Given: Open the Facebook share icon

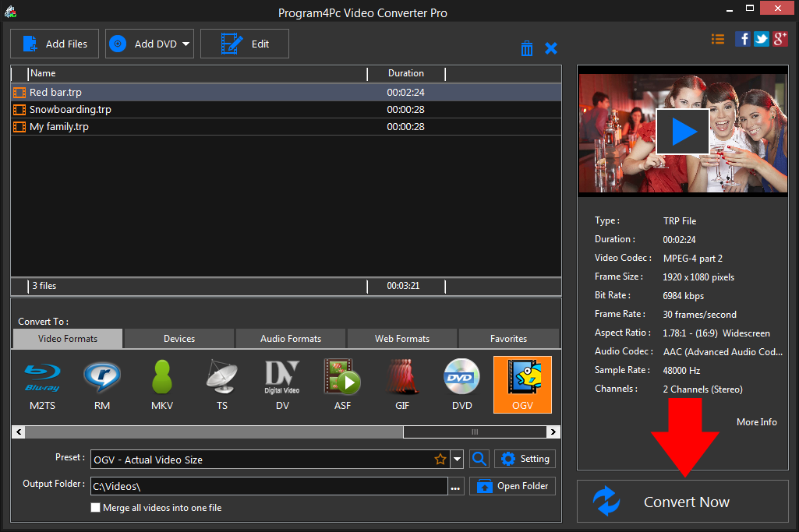Looking at the screenshot, I should [x=742, y=38].
